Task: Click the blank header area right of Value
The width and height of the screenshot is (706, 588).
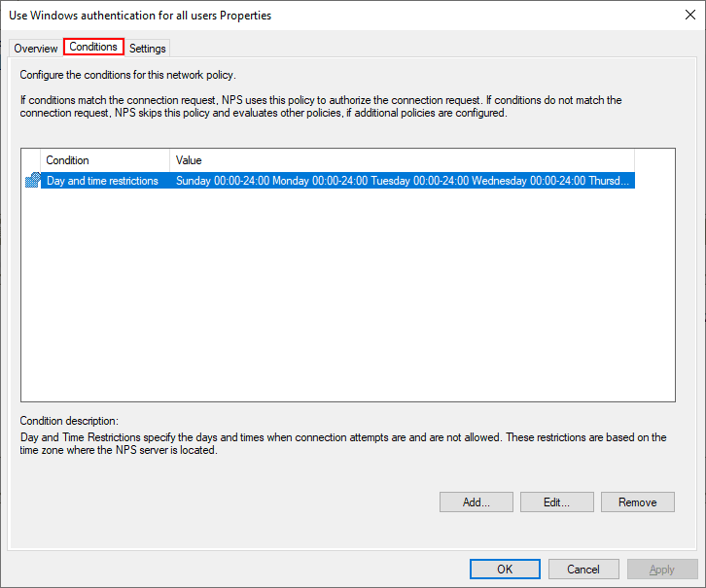Action: (653, 160)
